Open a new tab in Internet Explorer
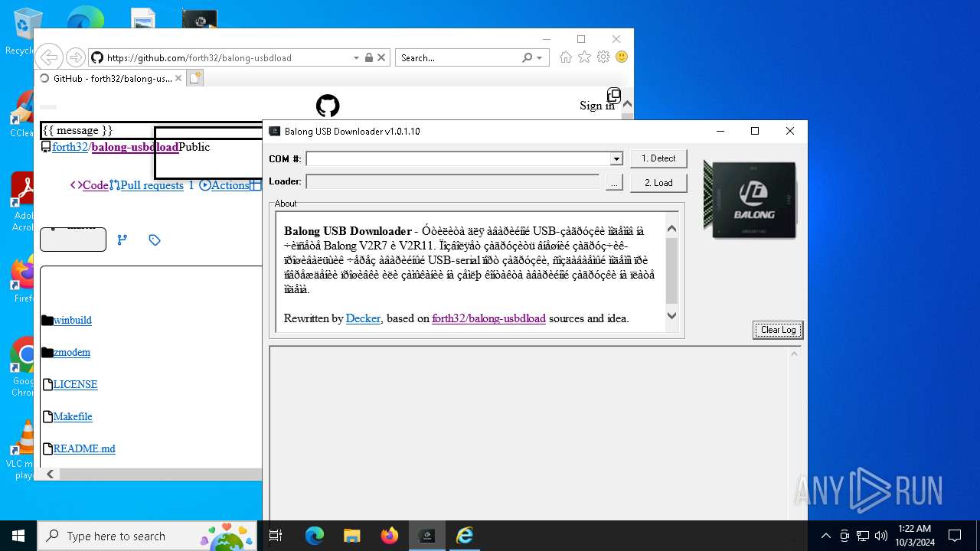 click(195, 78)
